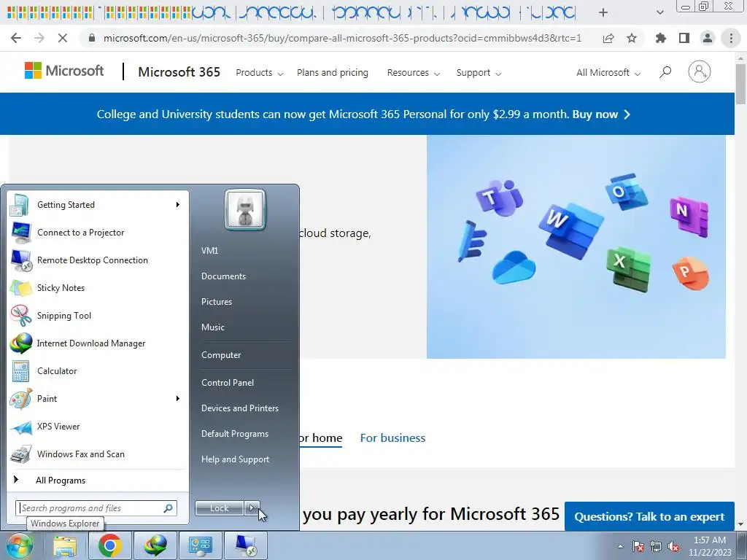Expand Resources dropdown
The width and height of the screenshot is (747, 560).
[x=414, y=73]
